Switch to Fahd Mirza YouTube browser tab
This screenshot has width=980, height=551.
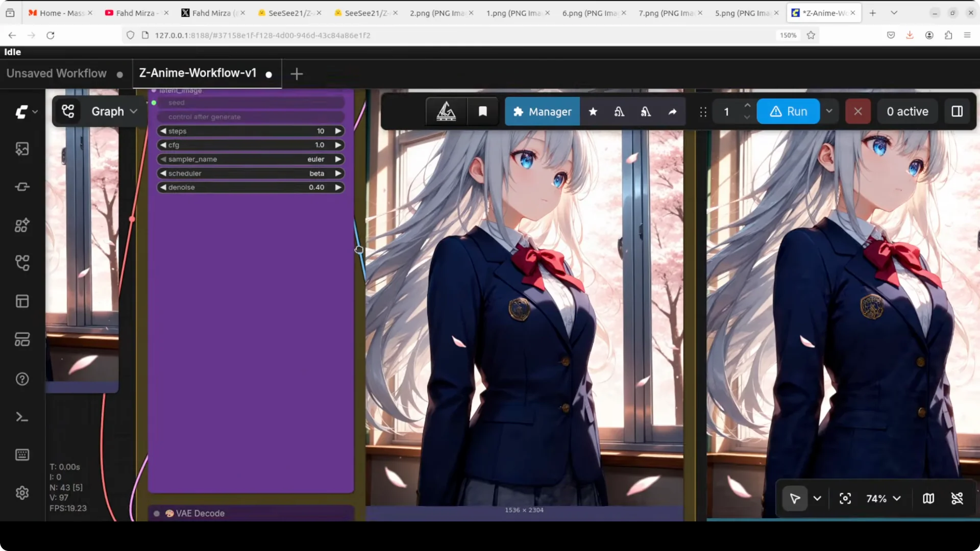click(x=136, y=13)
